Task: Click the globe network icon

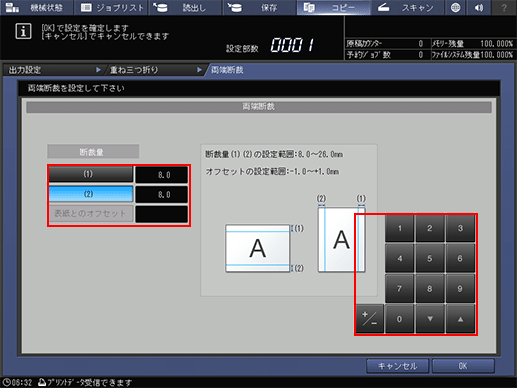Action: coord(455,7)
